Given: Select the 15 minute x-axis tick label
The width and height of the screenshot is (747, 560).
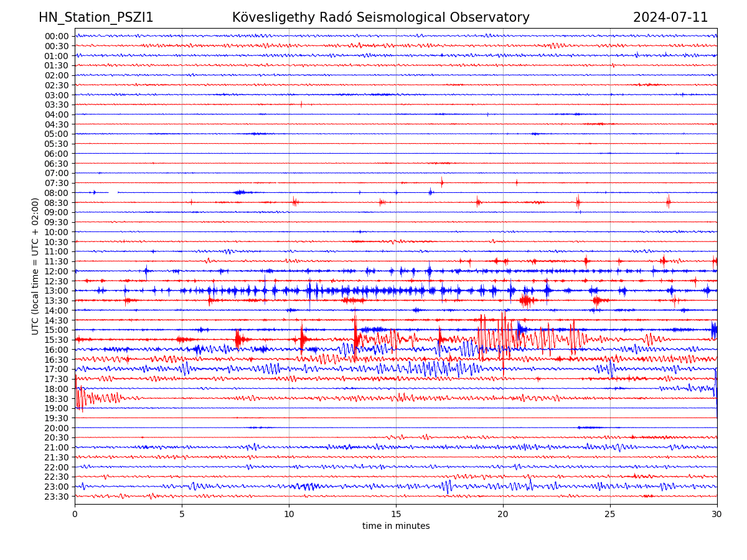Looking at the screenshot, I should pos(396,514).
